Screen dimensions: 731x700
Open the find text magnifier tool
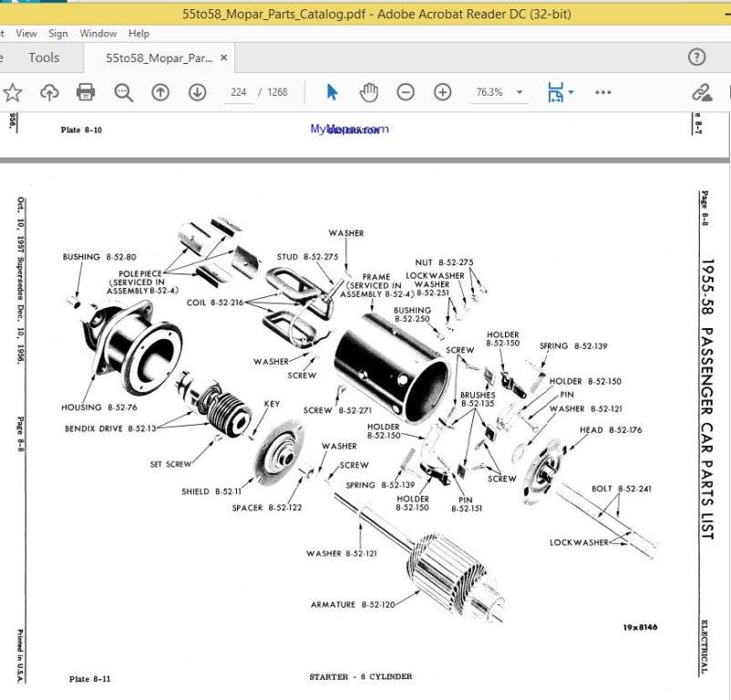click(x=123, y=92)
